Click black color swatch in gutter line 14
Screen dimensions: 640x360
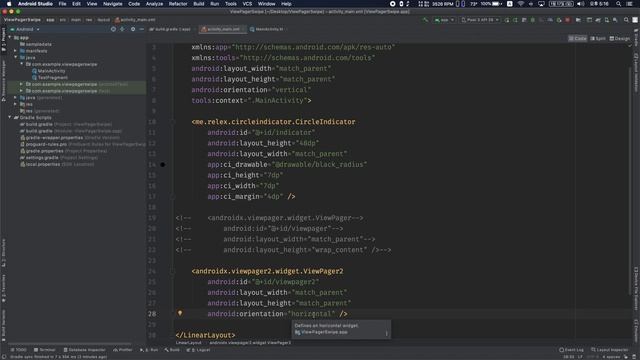[x=162, y=164]
